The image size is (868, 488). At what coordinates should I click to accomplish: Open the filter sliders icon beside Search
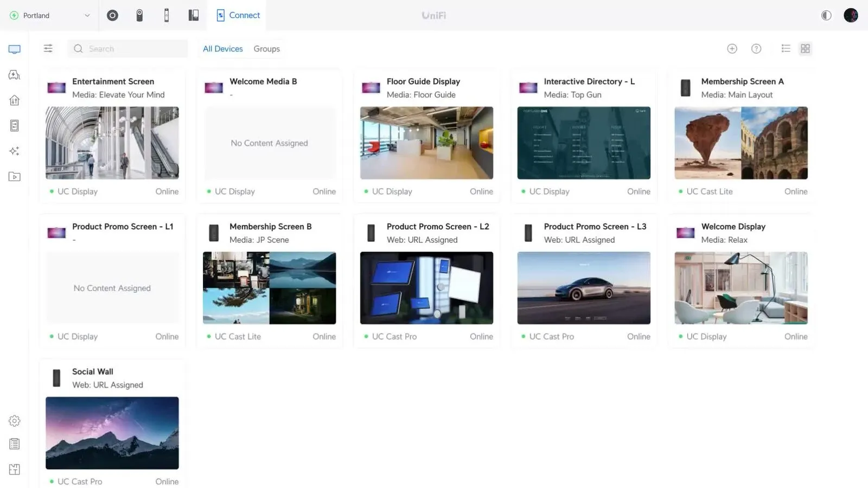point(48,48)
